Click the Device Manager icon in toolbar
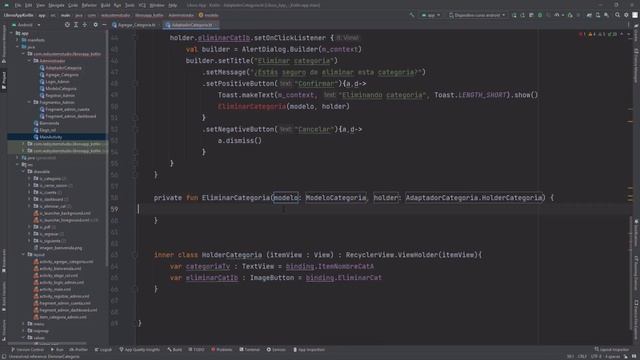640x360 pixels. [x=598, y=15]
